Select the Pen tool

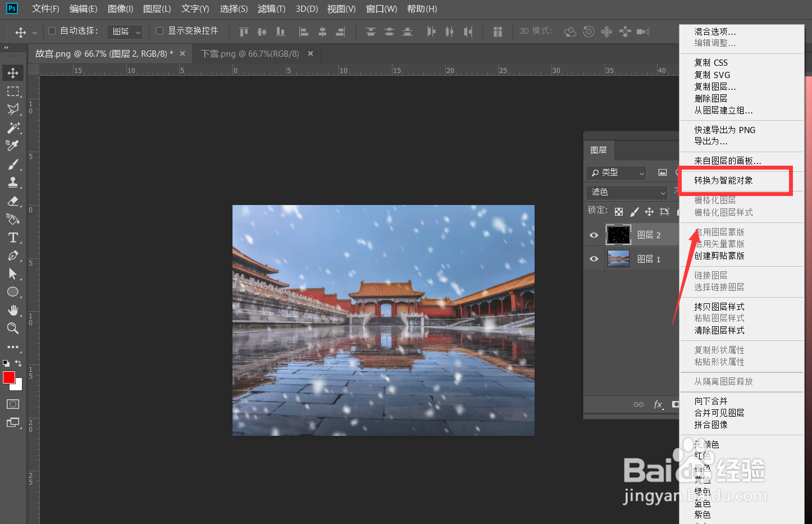pos(13,256)
